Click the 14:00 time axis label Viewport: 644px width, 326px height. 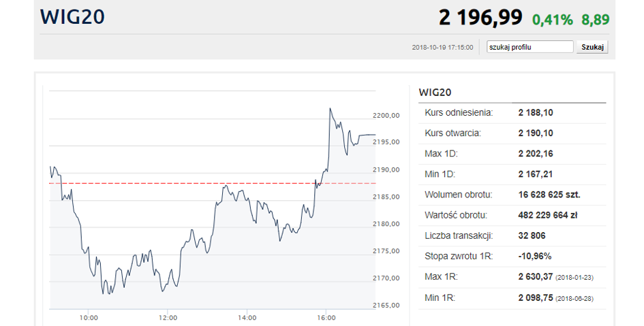click(247, 318)
